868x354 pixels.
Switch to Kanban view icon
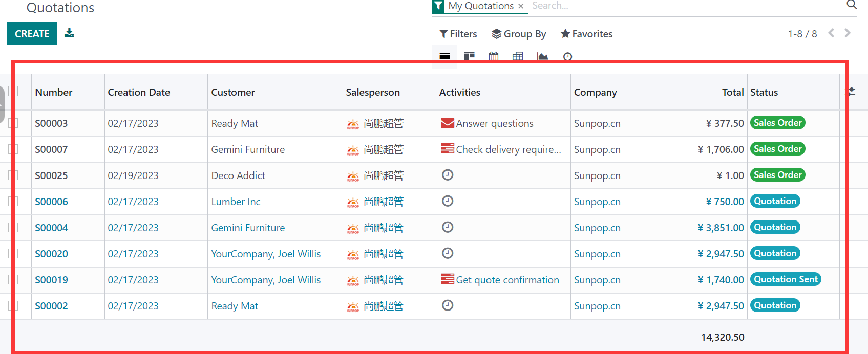(x=469, y=56)
